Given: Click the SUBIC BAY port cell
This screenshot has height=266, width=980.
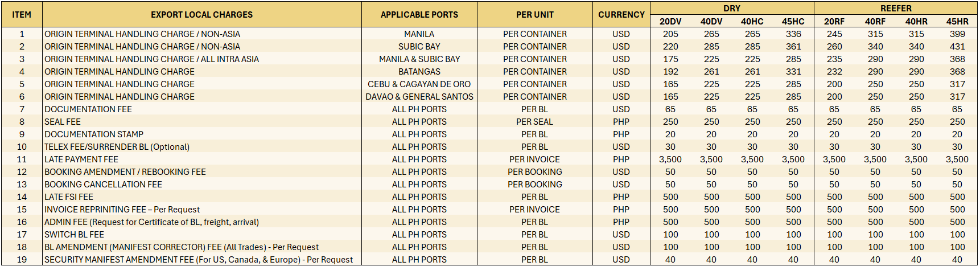Looking at the screenshot, I should tap(419, 47).
